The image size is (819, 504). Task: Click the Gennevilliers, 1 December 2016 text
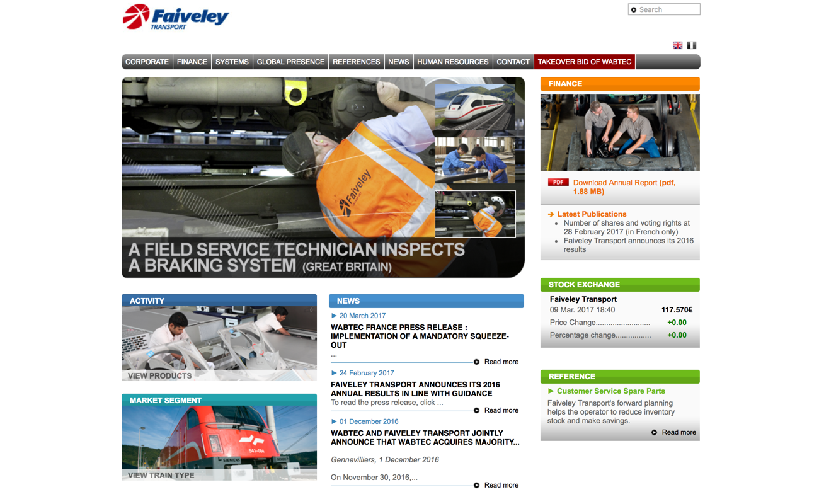(x=385, y=460)
